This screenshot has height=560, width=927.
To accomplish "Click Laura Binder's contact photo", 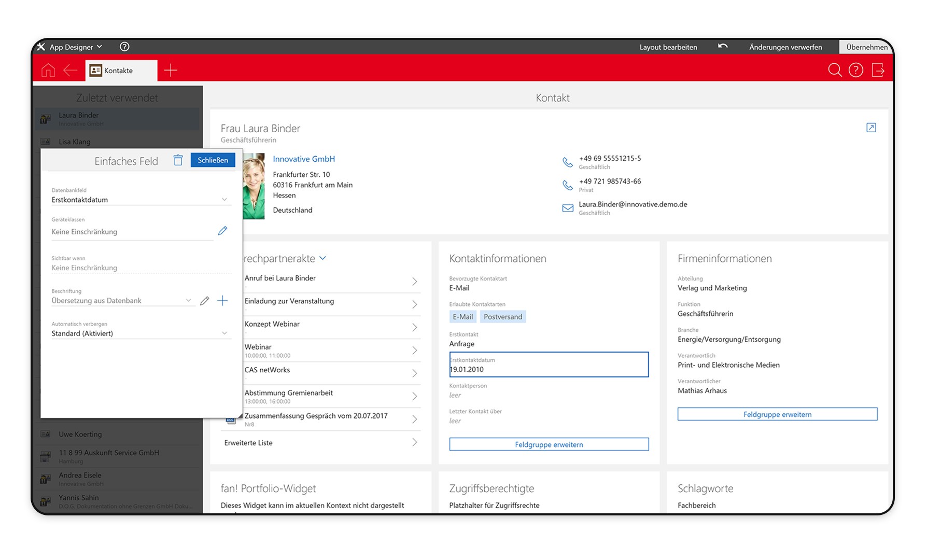I will point(254,186).
